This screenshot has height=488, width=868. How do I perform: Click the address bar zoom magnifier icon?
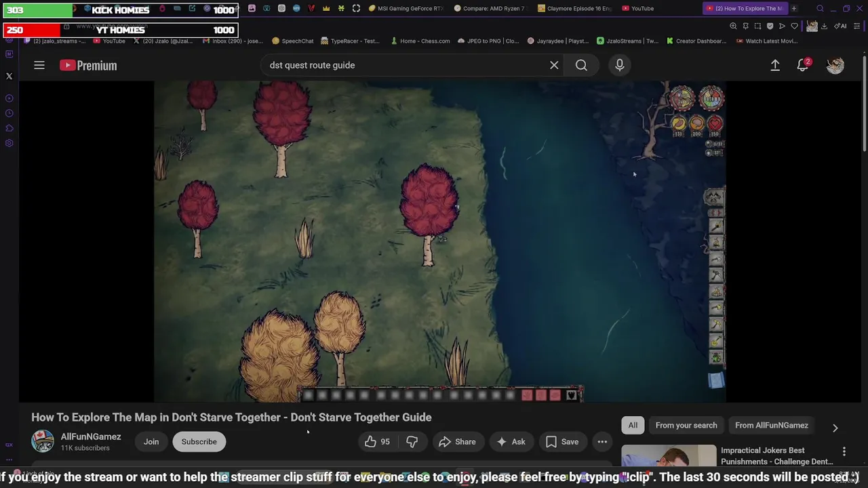point(733,26)
